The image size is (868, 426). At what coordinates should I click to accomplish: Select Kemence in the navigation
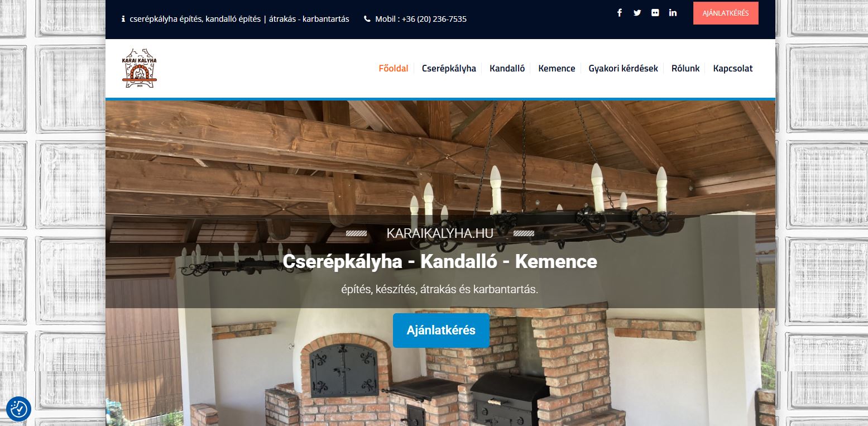(557, 69)
